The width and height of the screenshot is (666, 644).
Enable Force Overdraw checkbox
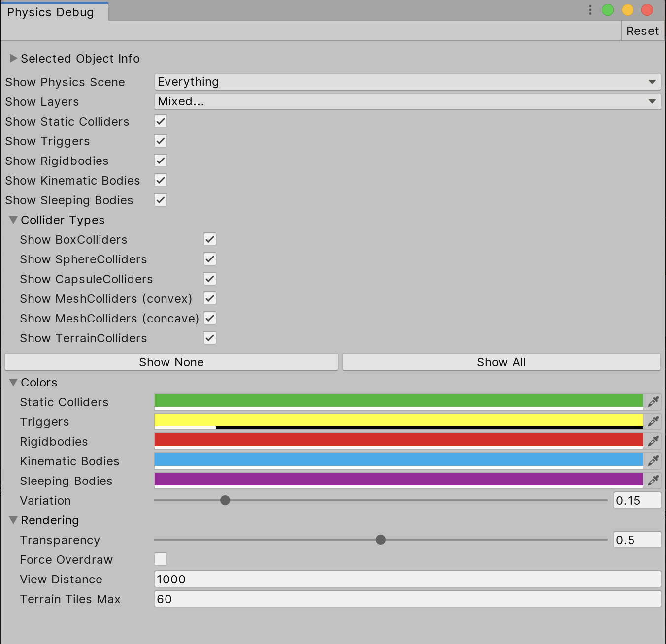click(x=161, y=559)
